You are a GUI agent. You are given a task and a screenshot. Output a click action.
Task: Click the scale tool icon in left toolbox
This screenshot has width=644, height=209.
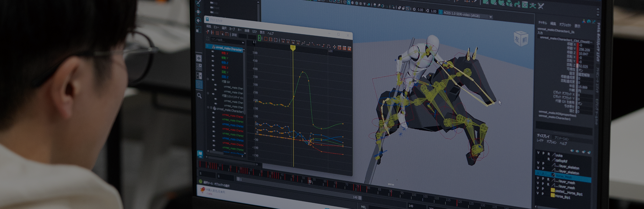(198, 29)
